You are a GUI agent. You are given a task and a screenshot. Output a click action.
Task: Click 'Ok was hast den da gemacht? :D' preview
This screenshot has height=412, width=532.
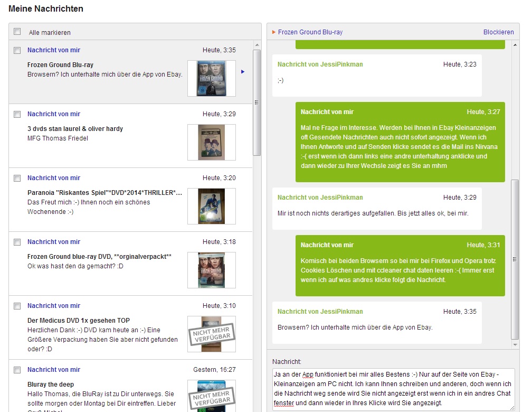pyautogui.click(x=75, y=266)
